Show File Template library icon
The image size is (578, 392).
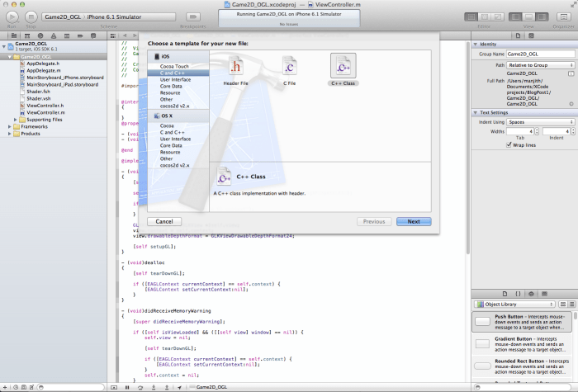pyautogui.click(x=505, y=294)
